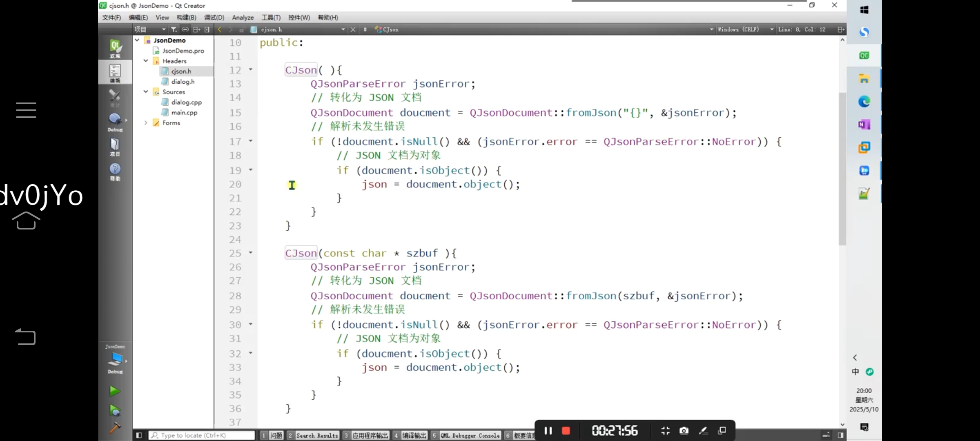The height and width of the screenshot is (441, 980).
Task: Go back with the yellow arrow
Action: point(220,29)
